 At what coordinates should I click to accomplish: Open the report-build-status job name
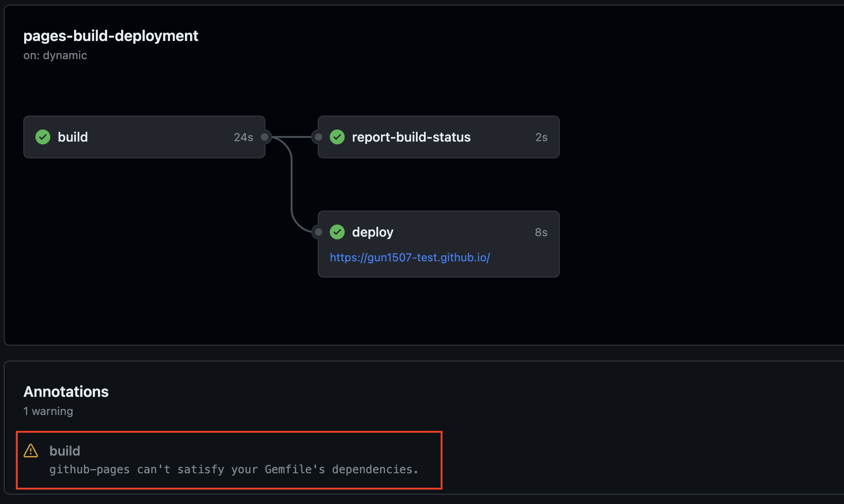411,137
